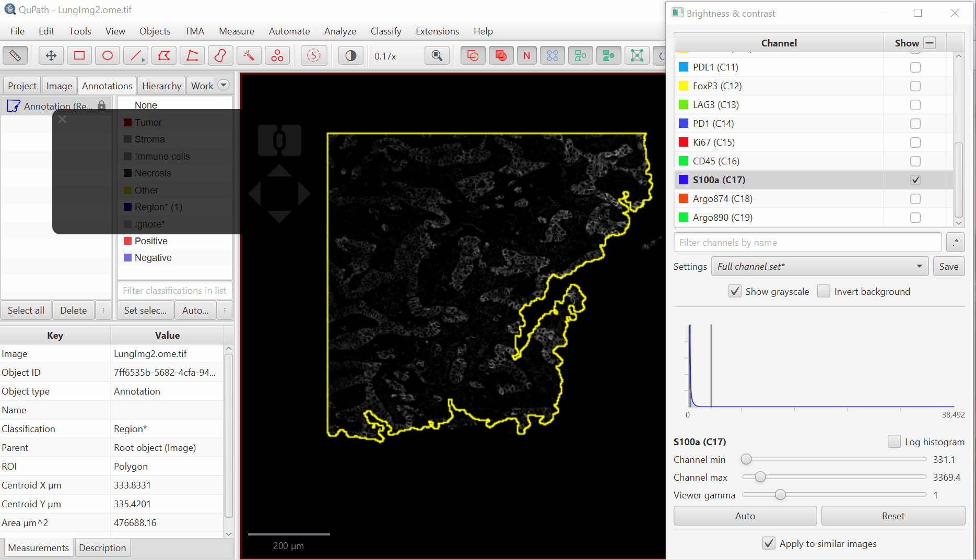Open the Analyze menu

coord(340,31)
